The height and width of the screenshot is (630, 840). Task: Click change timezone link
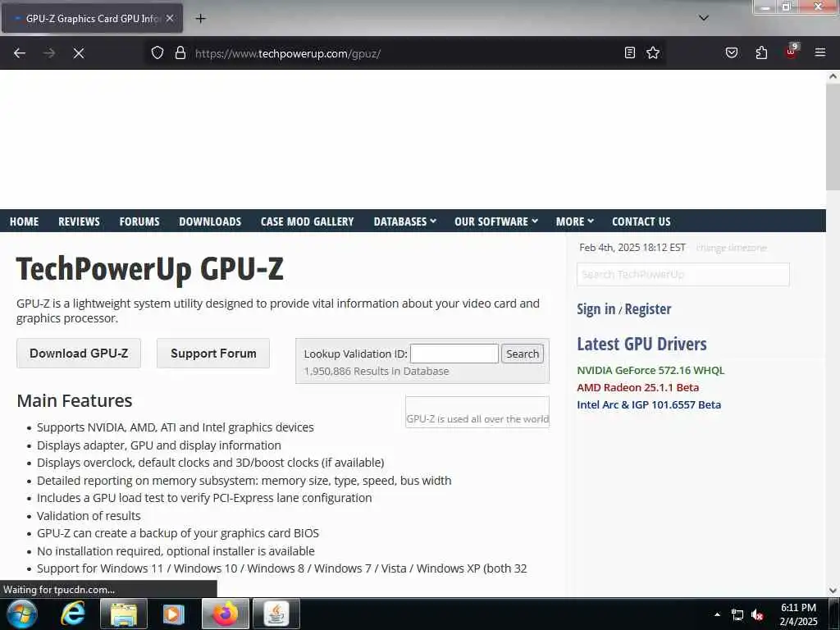(x=731, y=248)
